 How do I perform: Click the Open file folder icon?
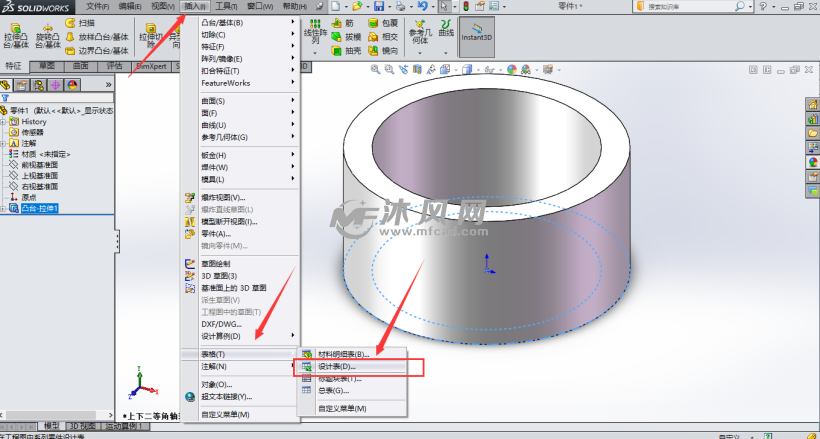(357, 6)
